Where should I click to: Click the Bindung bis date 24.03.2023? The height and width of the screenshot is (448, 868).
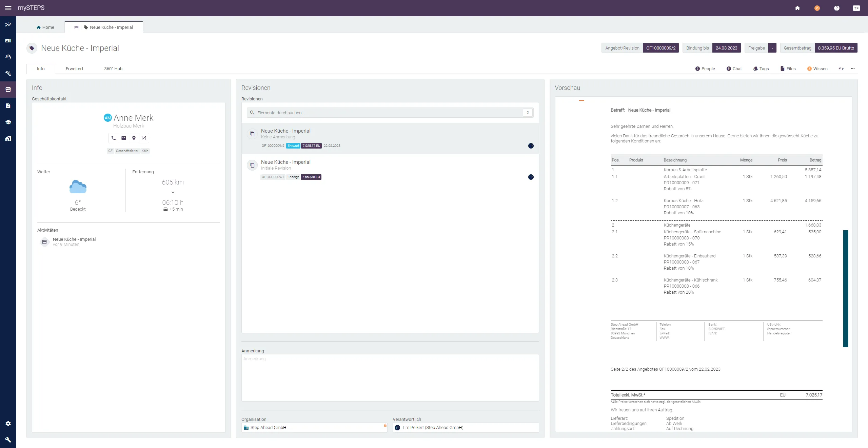726,48
